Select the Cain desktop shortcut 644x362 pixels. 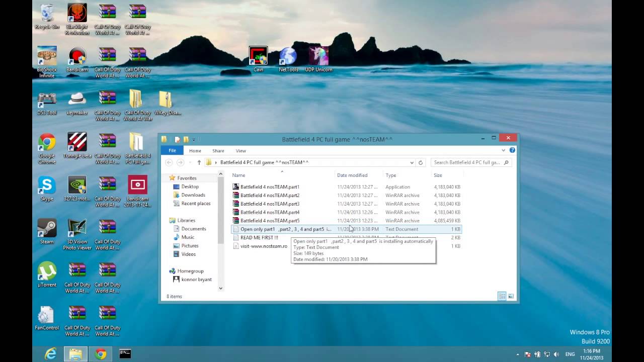258,59
